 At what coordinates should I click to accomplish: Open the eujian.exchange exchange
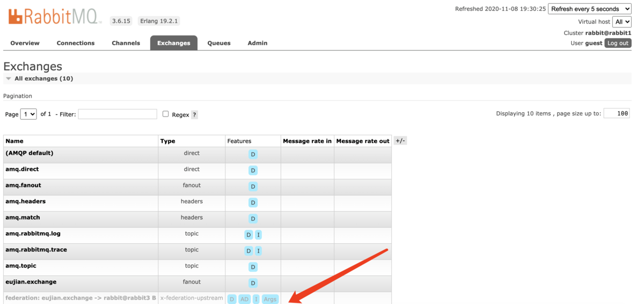31,282
